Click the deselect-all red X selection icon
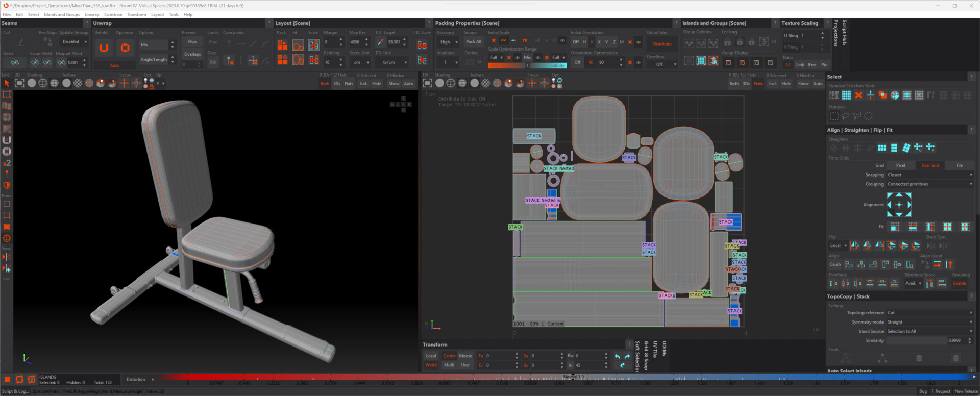 pos(859,95)
